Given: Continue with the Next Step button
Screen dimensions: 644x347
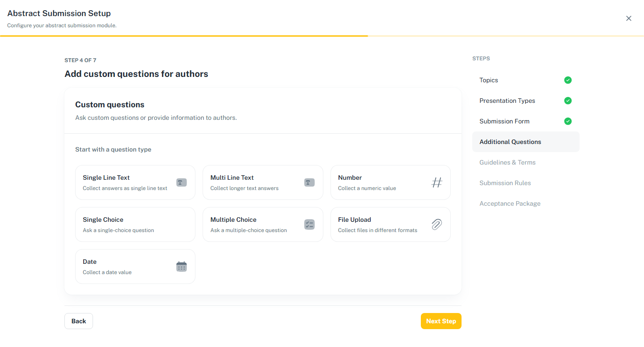Looking at the screenshot, I should [x=441, y=321].
